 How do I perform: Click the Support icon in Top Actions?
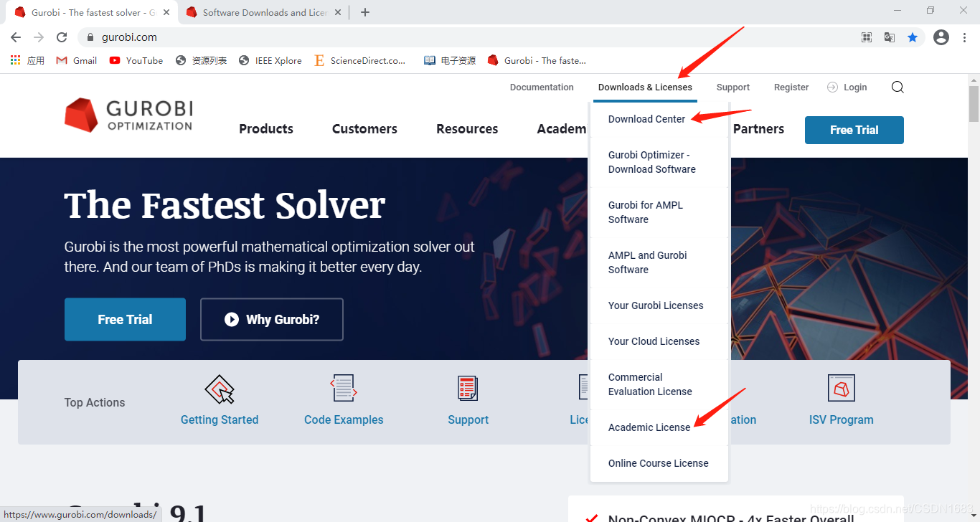[468, 389]
